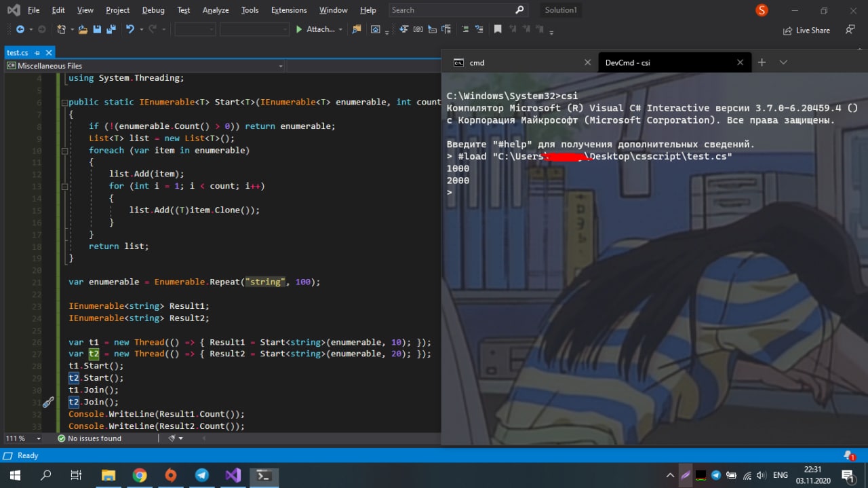Toggle a bookmark with the bookmark icon
Viewport: 868px width, 488px height.
(x=498, y=29)
